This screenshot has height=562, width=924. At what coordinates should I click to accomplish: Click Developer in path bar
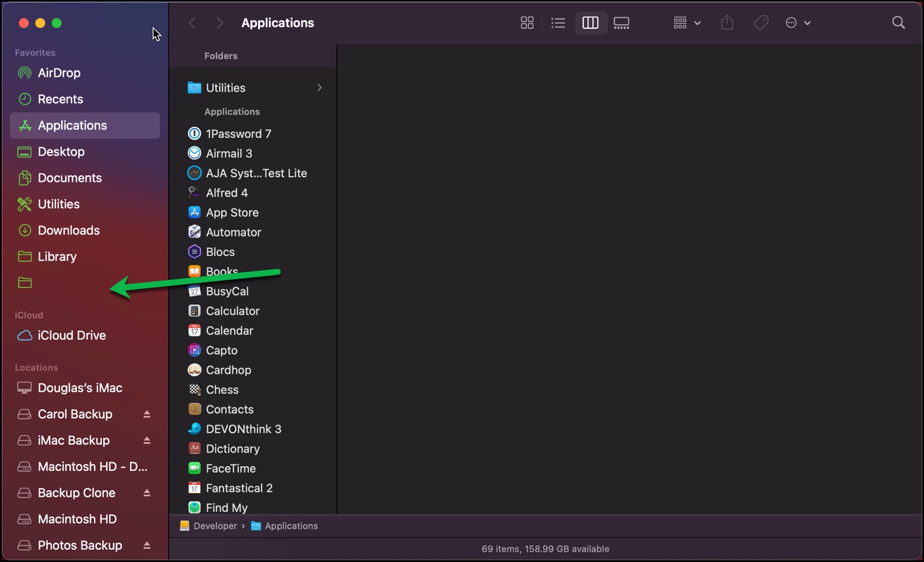(x=208, y=526)
